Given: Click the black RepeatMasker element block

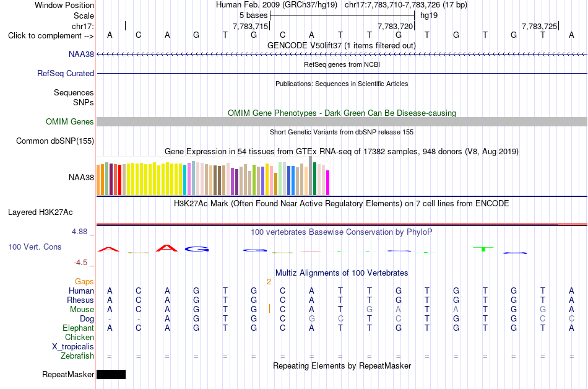Looking at the screenshot, I should pos(111,374).
